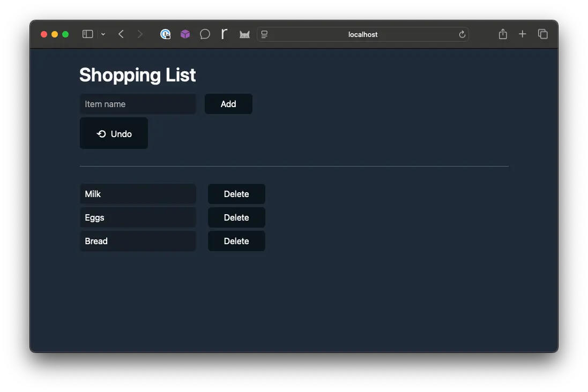Click the Add button
The width and height of the screenshot is (588, 392).
[x=228, y=104]
